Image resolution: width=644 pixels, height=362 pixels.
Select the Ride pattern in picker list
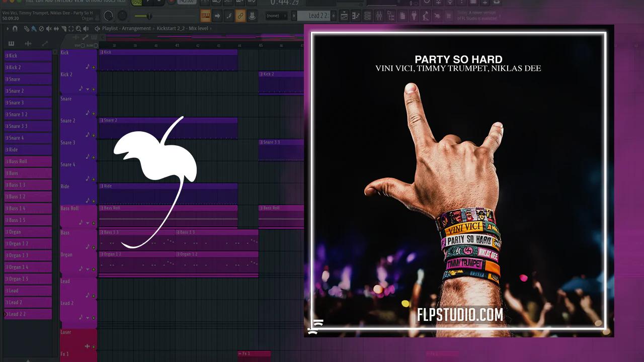(28, 150)
